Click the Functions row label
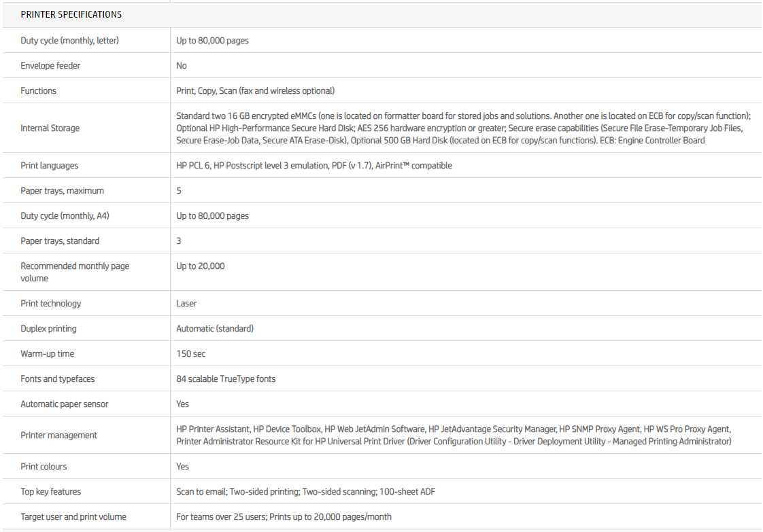This screenshot has width=763, height=532. pos(39,91)
